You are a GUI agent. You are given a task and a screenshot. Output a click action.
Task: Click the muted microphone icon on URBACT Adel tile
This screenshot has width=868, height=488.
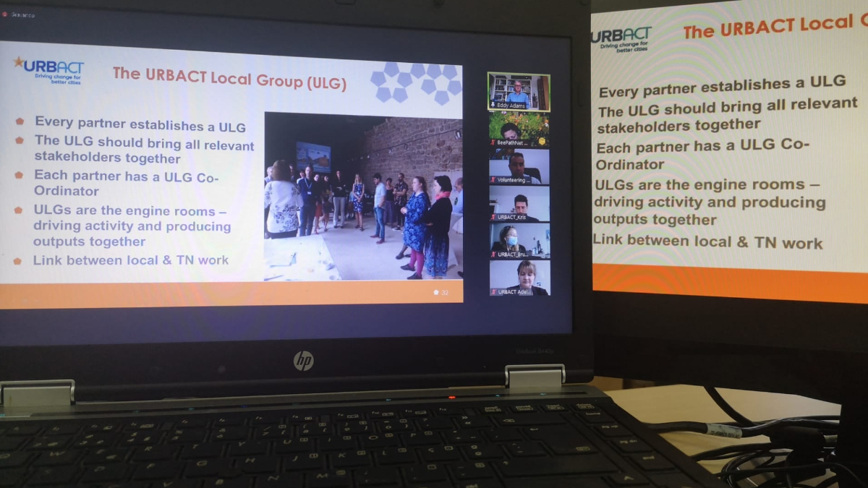pos(493,291)
